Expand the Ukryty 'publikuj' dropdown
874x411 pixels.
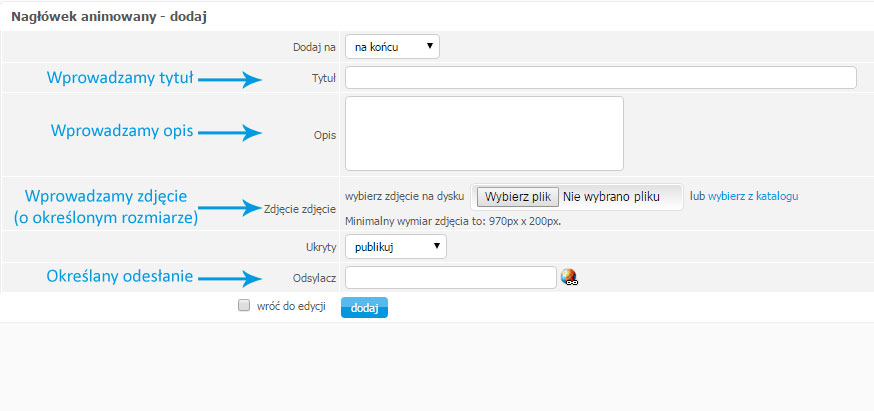pos(396,246)
